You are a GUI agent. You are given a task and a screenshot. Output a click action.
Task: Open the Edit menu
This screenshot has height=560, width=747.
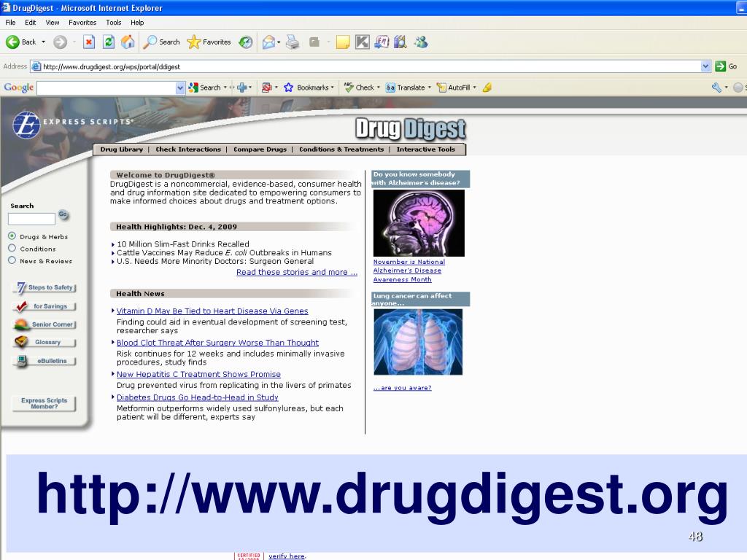[x=31, y=23]
